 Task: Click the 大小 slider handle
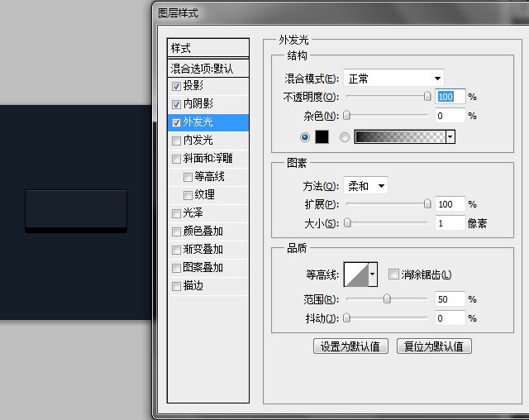tap(347, 223)
